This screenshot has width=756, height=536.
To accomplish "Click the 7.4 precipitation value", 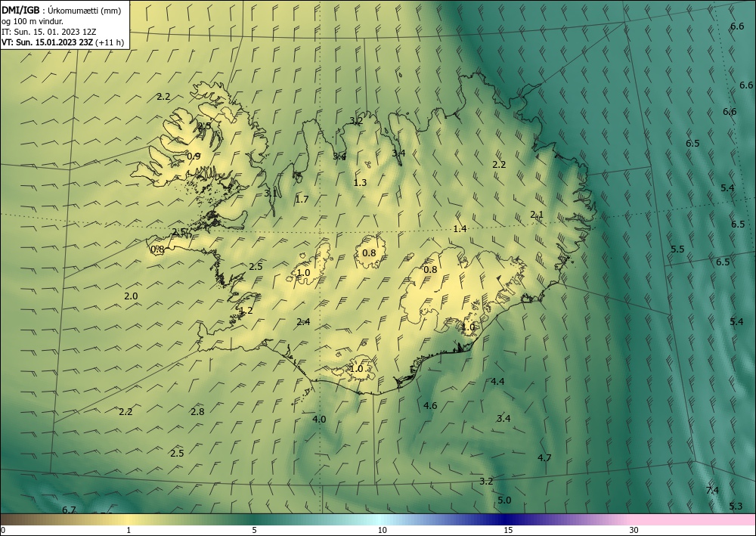I will point(712,490).
